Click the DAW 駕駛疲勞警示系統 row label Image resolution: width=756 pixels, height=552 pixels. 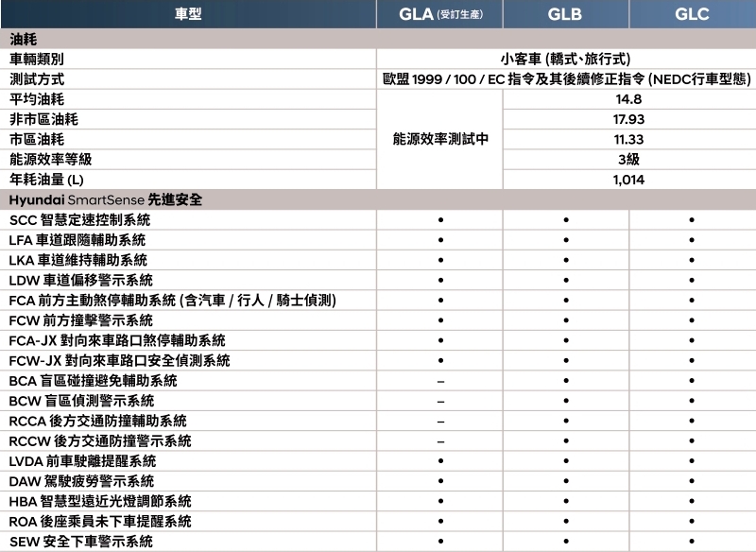tap(81, 482)
